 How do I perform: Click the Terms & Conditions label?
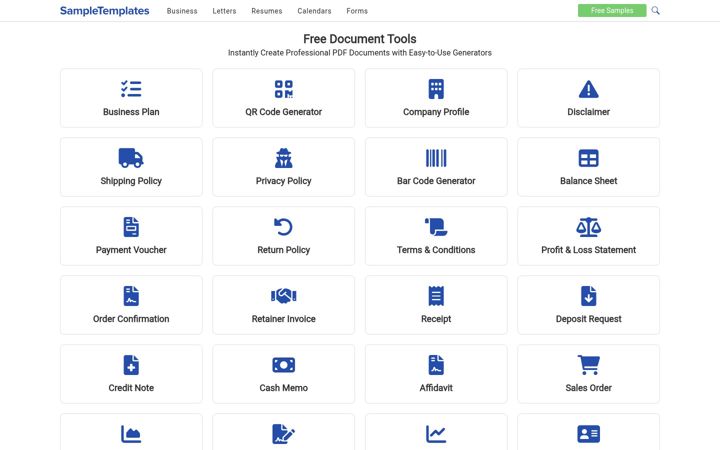[436, 250]
